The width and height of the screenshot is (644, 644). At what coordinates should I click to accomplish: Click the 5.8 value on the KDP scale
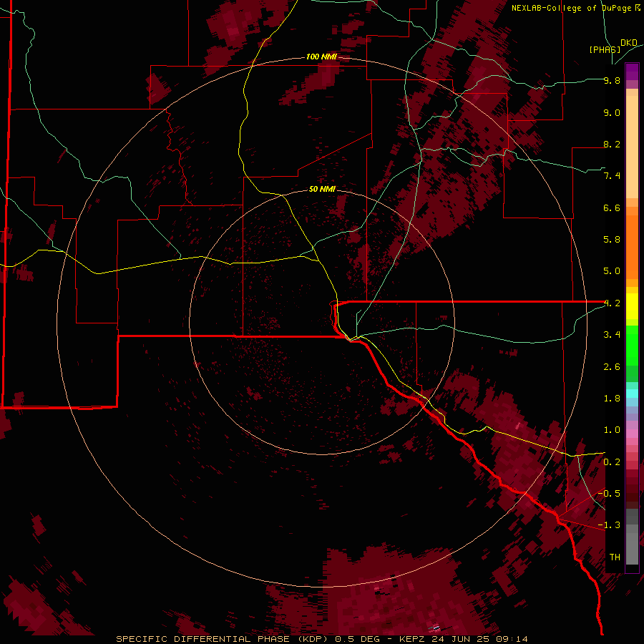[x=612, y=240]
